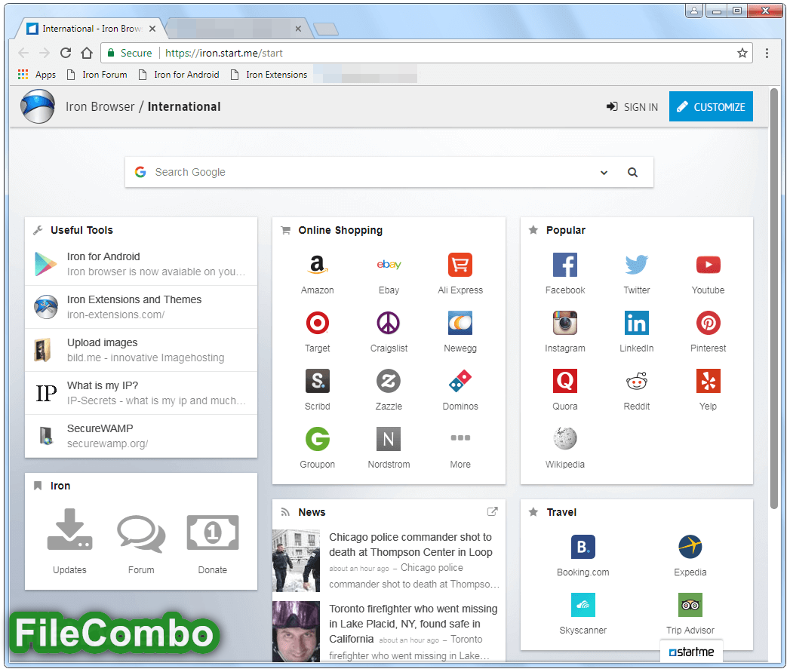Open the What is my IP? entry
The image size is (790, 672).
[141, 393]
